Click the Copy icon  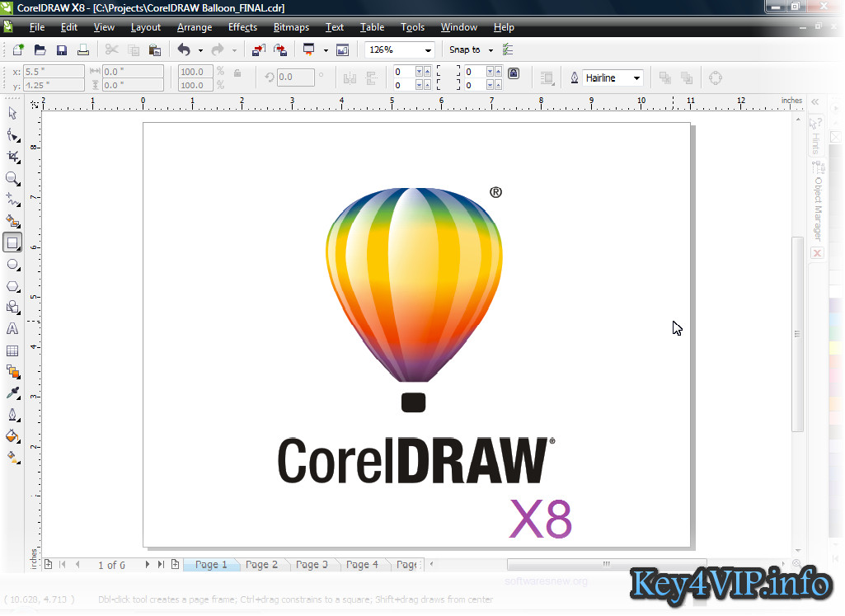(x=133, y=50)
